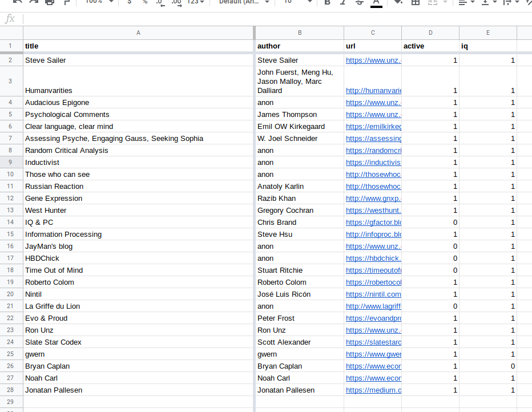The width and height of the screenshot is (532, 412).
Task: Open the slatestarcodex link
Action: pyautogui.click(x=373, y=342)
